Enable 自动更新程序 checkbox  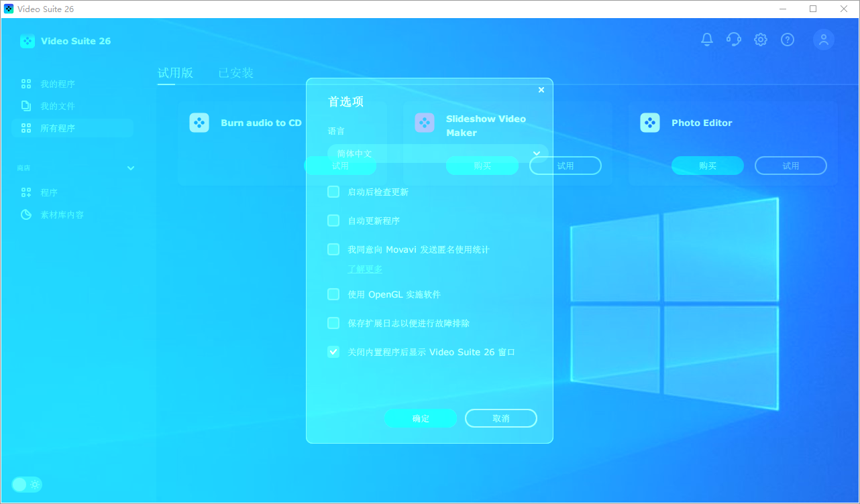pyautogui.click(x=333, y=220)
